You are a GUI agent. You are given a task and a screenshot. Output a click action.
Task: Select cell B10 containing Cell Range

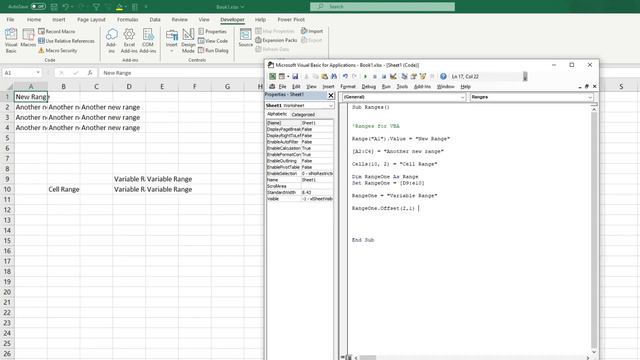coord(64,189)
